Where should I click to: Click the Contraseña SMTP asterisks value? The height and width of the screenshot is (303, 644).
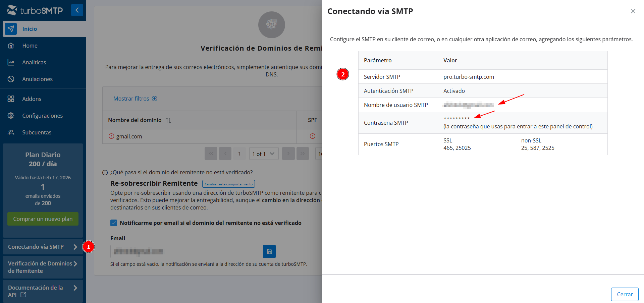pyautogui.click(x=457, y=119)
